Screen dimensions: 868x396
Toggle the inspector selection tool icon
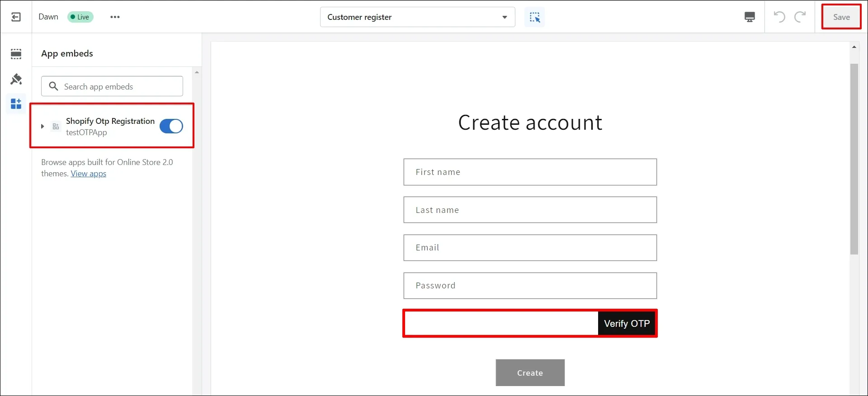[534, 17]
